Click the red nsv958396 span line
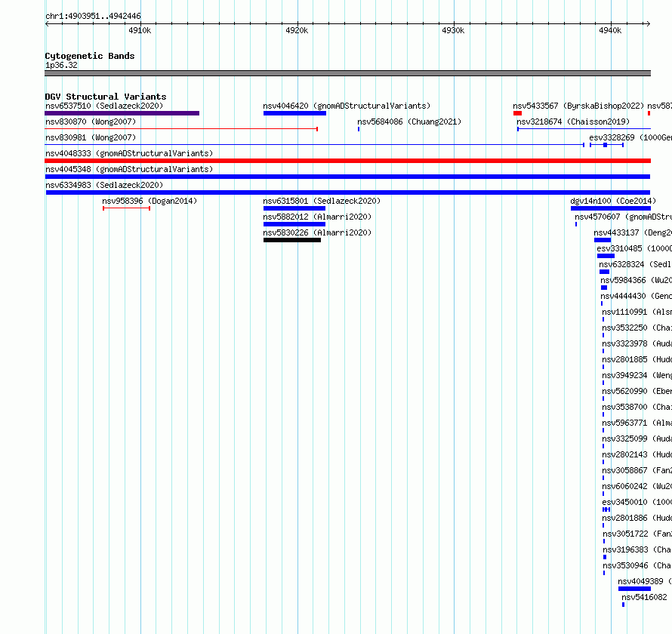This screenshot has width=672, height=634. (x=126, y=208)
